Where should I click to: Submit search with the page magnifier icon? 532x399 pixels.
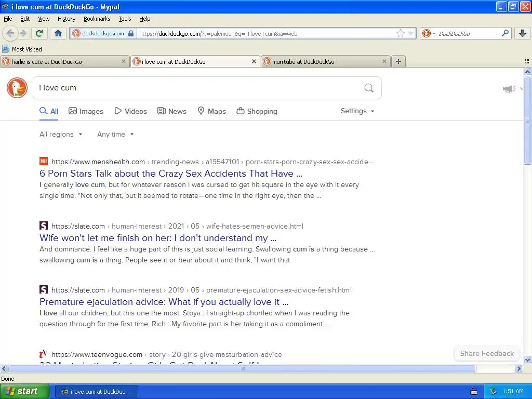tap(369, 88)
